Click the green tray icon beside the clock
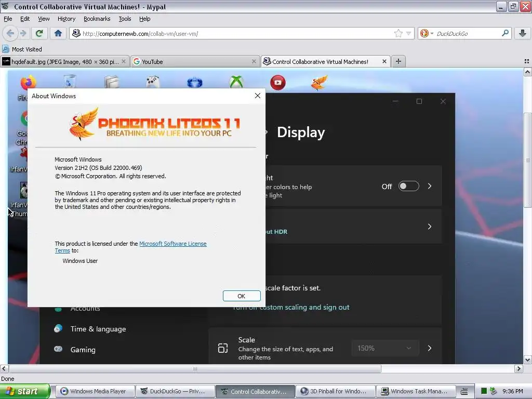The height and width of the screenshot is (399, 532). click(x=484, y=391)
